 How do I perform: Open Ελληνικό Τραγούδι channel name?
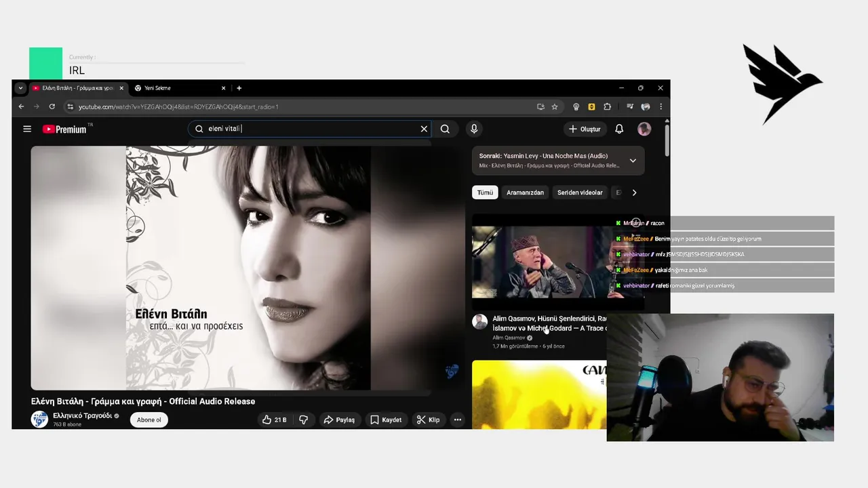click(x=83, y=415)
